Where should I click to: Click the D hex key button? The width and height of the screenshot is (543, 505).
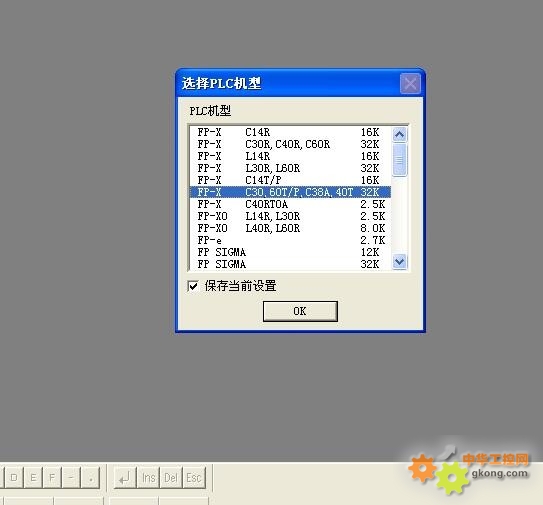pos(14,478)
